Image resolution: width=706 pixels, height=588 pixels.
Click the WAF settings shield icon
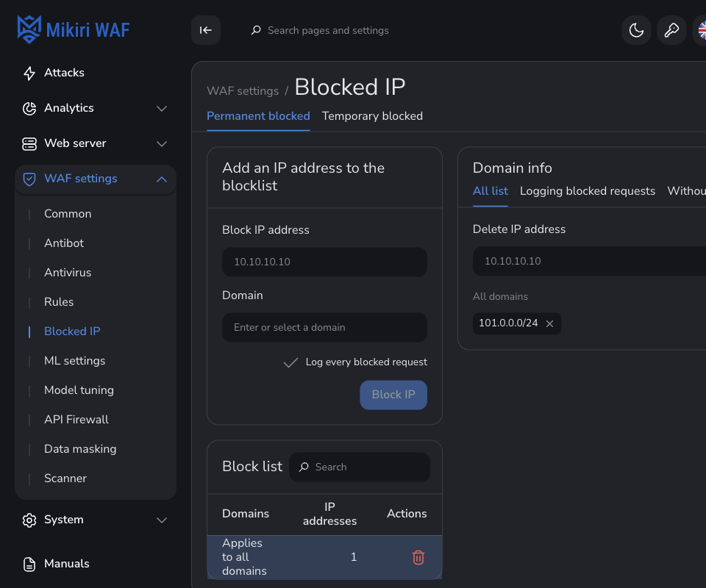pyautogui.click(x=29, y=179)
